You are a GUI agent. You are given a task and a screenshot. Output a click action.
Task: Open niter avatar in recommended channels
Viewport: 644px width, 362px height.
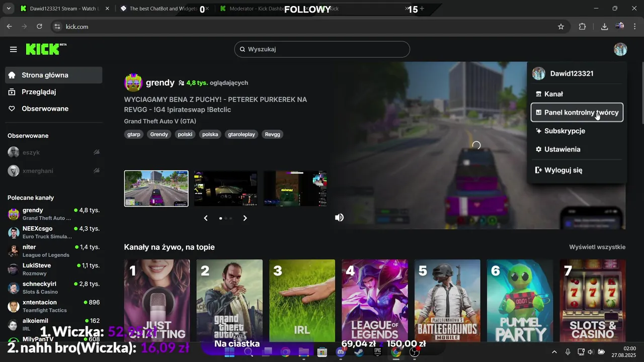pyautogui.click(x=14, y=251)
